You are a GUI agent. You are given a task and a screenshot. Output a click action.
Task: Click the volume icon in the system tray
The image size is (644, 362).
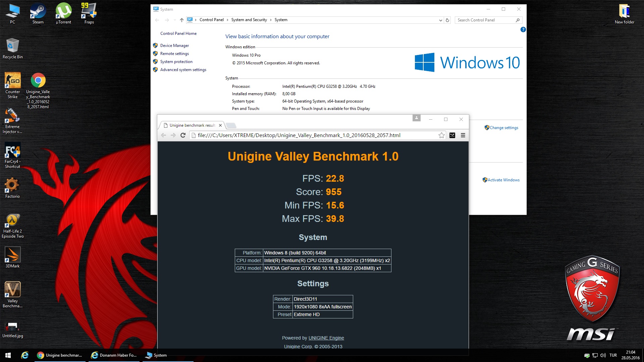tap(603, 355)
